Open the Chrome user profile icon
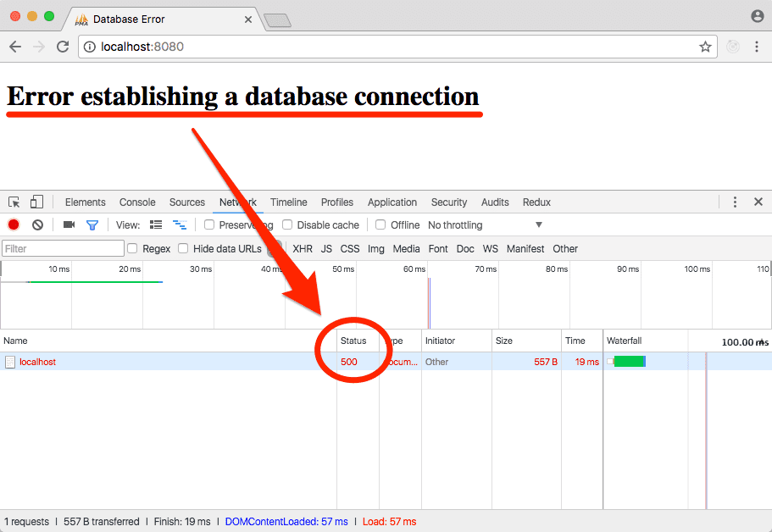The image size is (772, 532). click(x=758, y=16)
